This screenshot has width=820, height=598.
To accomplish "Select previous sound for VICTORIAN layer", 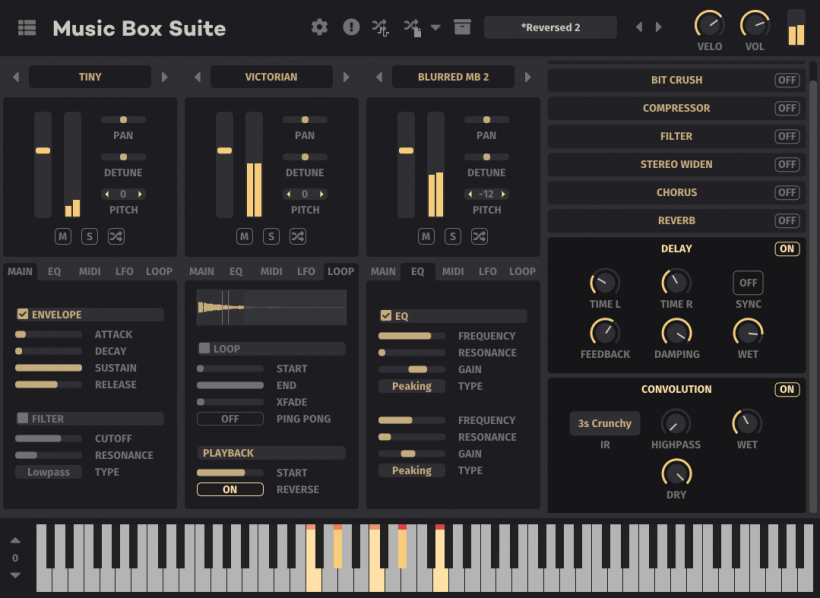I will [x=198, y=77].
